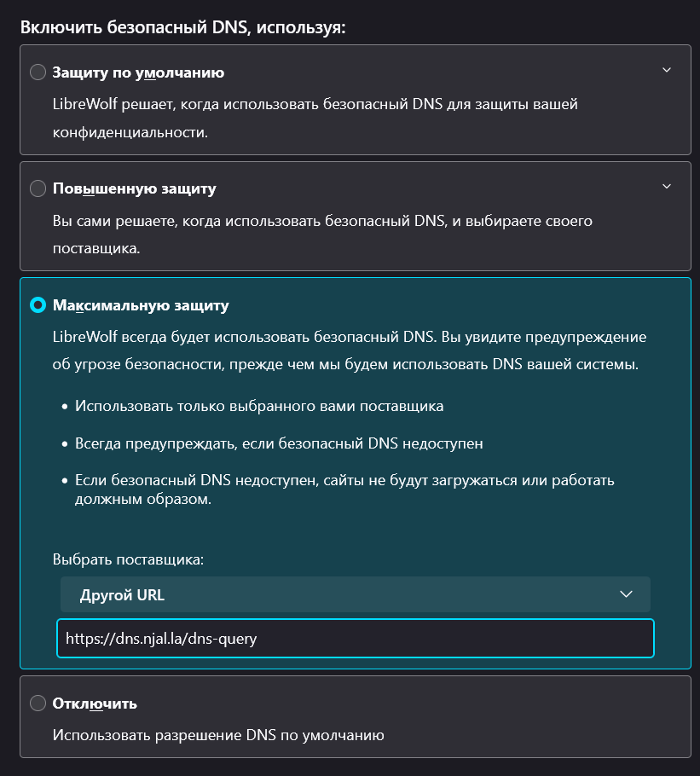Viewport: 700px width, 776px height.
Task: Expand the "Повышенную защиту" chevron
Action: (x=667, y=186)
